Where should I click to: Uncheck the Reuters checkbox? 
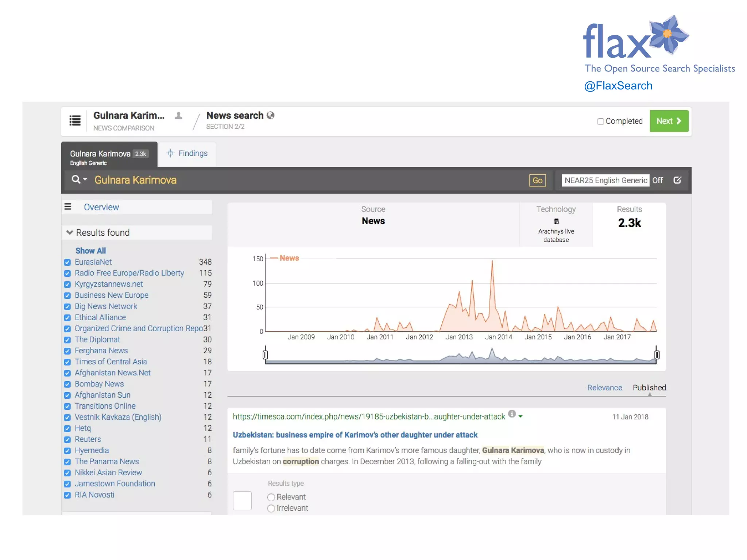67,440
